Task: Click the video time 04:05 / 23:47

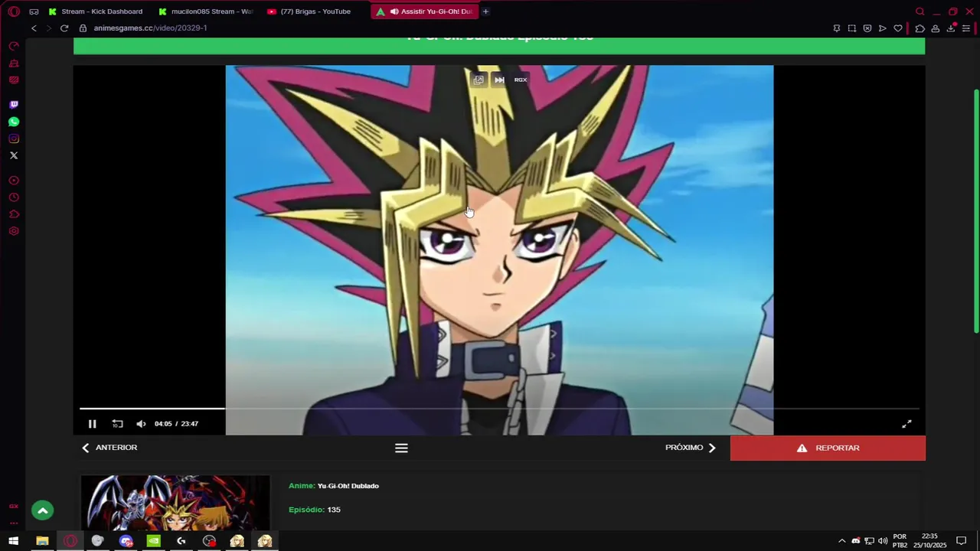Action: [x=176, y=424]
